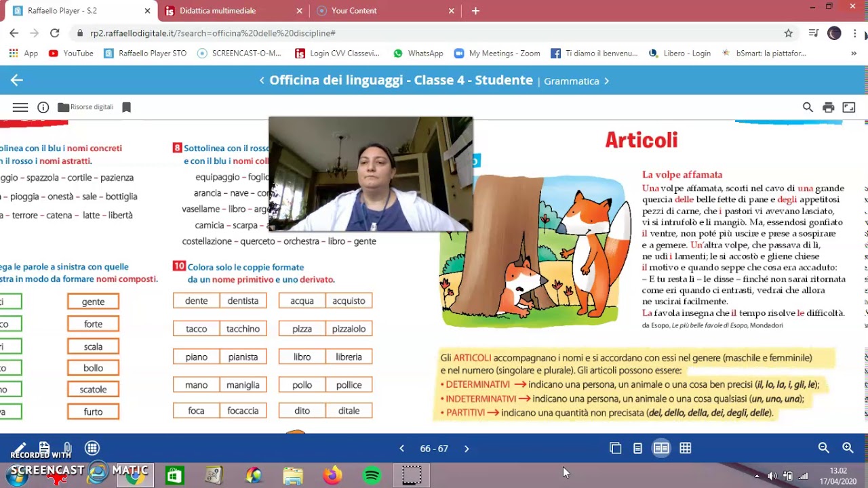The width and height of the screenshot is (868, 488).
Task: Click the paperclip attachment icon
Action: tap(68, 448)
